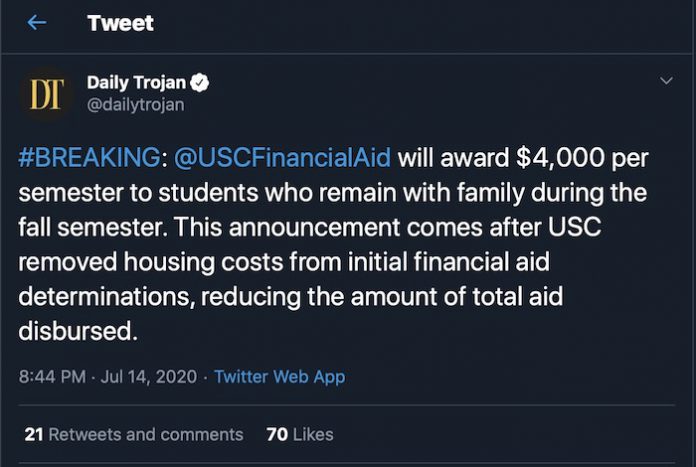696x467 pixels.
Task: Open the @USCFinancialAid mention
Action: tap(282, 158)
